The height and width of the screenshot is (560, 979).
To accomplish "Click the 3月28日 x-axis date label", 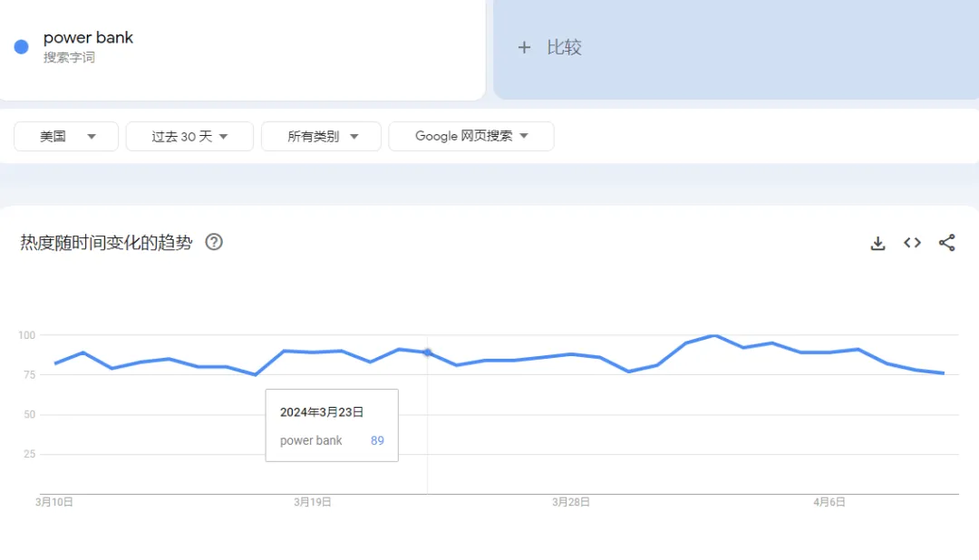I will 571,502.
